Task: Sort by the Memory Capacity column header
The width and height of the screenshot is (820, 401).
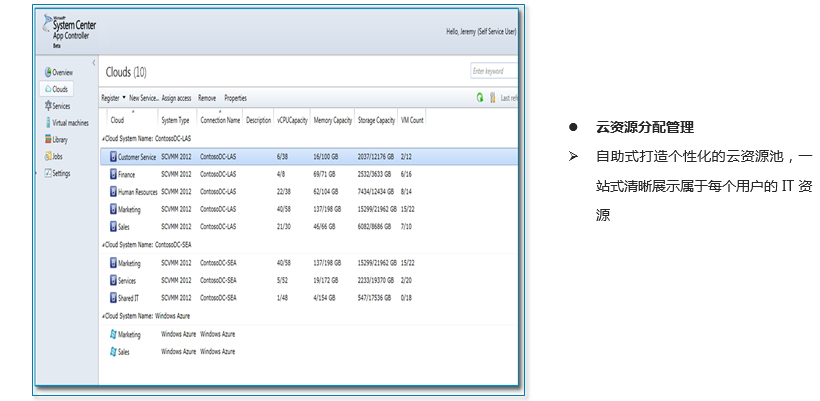Action: (333, 120)
